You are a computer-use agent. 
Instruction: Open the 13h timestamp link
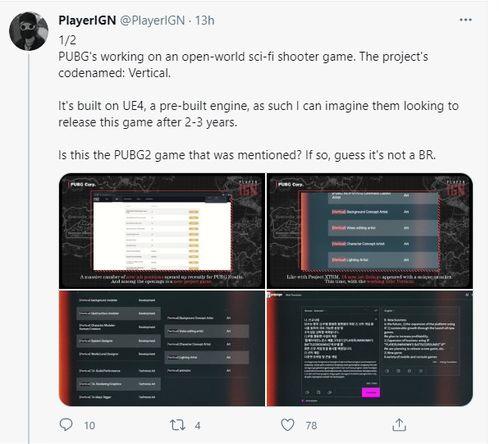pos(205,21)
